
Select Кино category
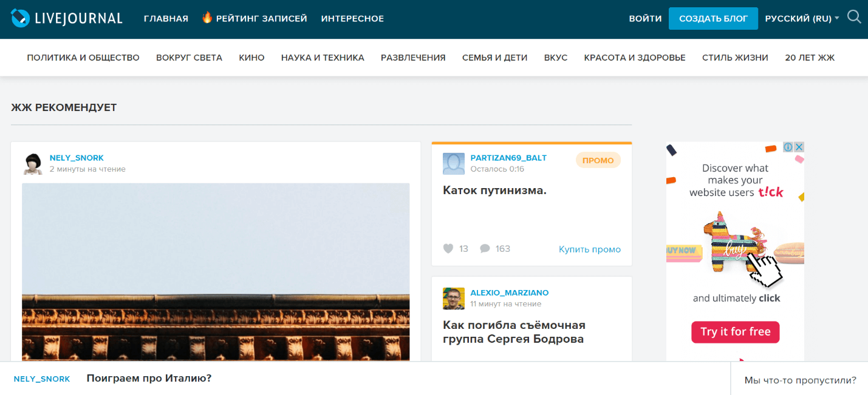click(251, 58)
